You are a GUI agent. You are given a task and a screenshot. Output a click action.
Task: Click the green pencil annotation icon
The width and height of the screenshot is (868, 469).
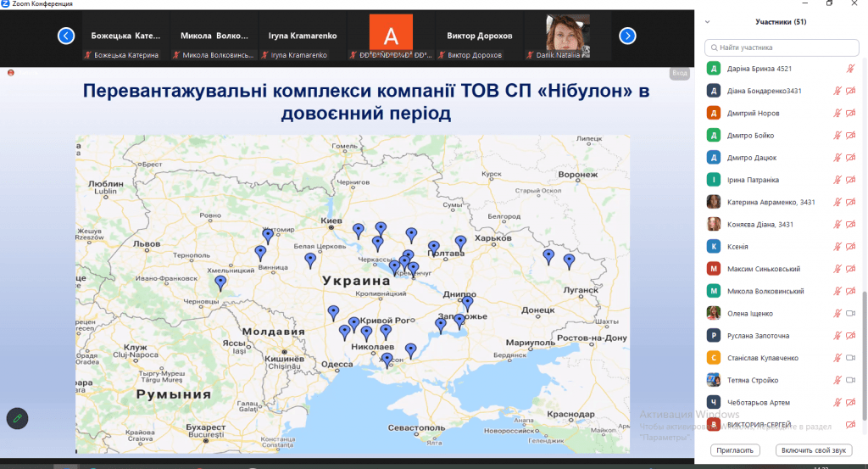[17, 418]
